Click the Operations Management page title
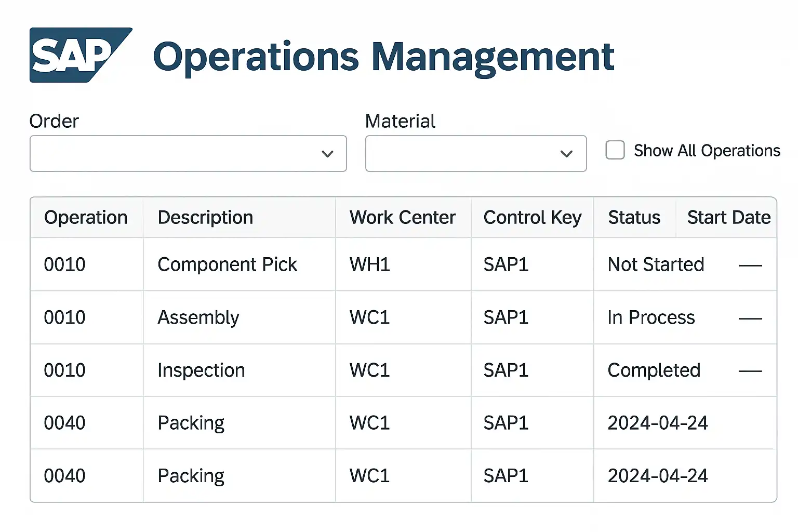This screenshot has height=532, width=798. point(383,56)
